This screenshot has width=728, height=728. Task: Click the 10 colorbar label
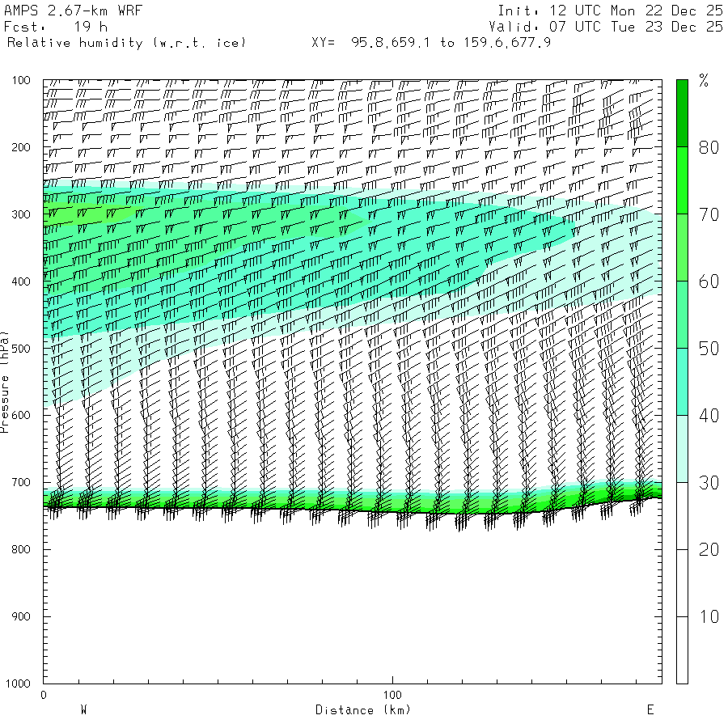click(x=709, y=616)
